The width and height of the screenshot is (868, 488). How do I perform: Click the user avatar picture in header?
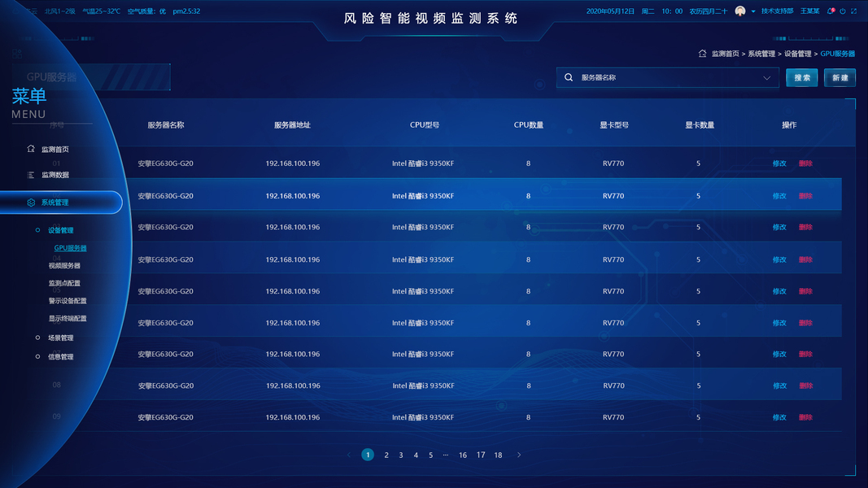tap(740, 11)
